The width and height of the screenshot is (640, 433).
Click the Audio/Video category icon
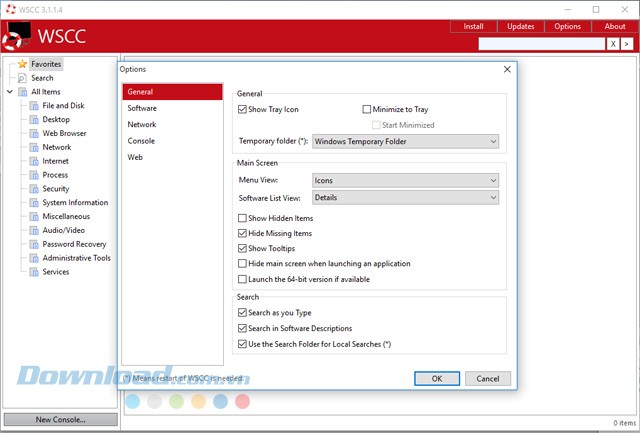pos(34,231)
